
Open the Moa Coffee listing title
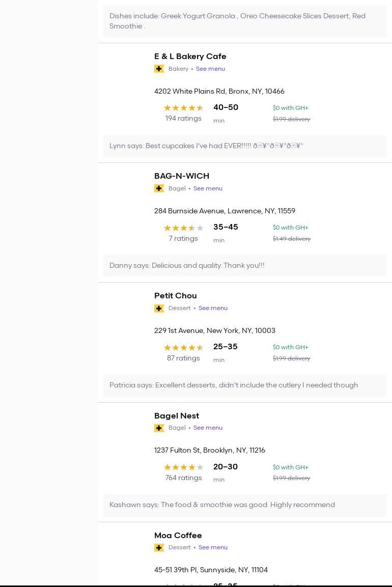[178, 536]
